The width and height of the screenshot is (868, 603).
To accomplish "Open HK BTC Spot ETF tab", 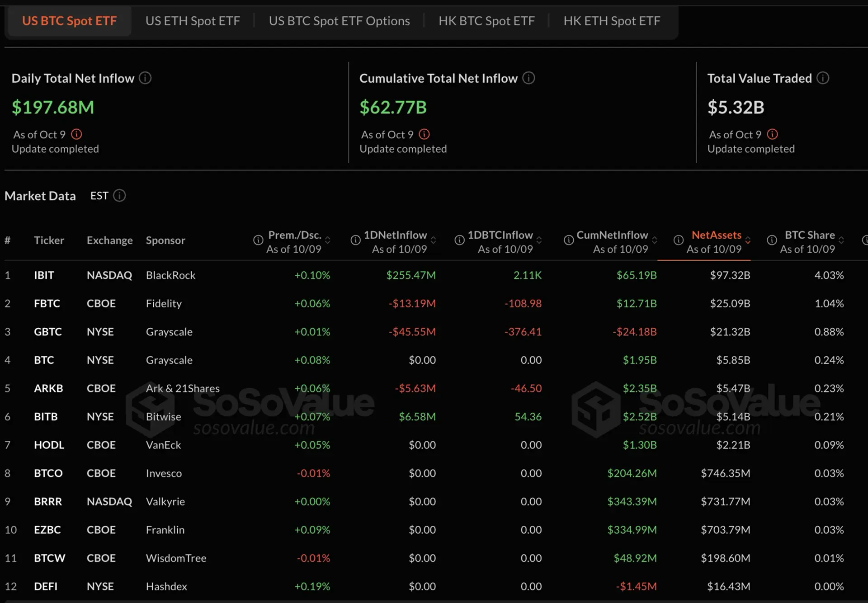I will (486, 21).
